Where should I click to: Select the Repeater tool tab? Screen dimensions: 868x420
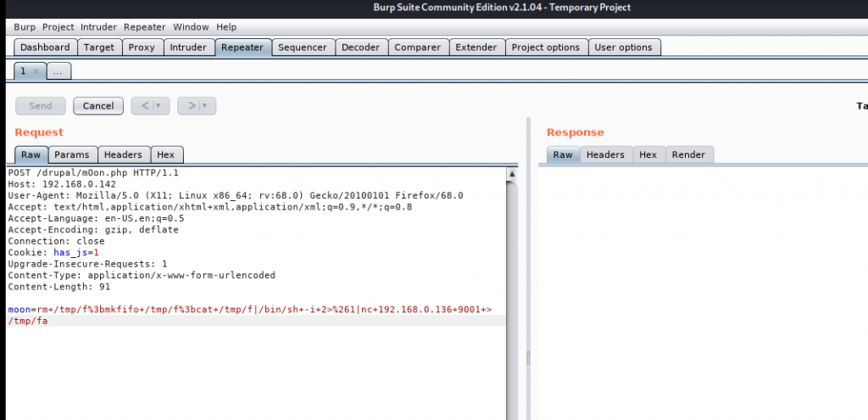coord(242,48)
